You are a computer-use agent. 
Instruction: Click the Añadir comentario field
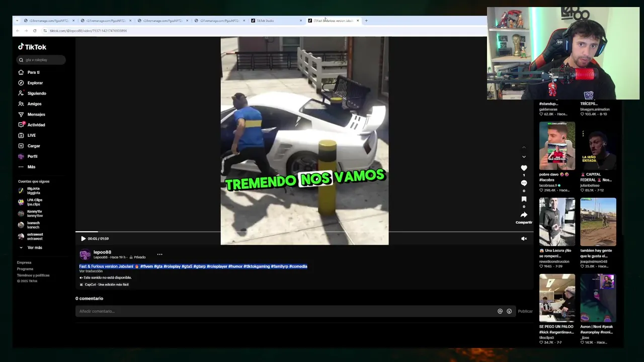click(x=287, y=311)
